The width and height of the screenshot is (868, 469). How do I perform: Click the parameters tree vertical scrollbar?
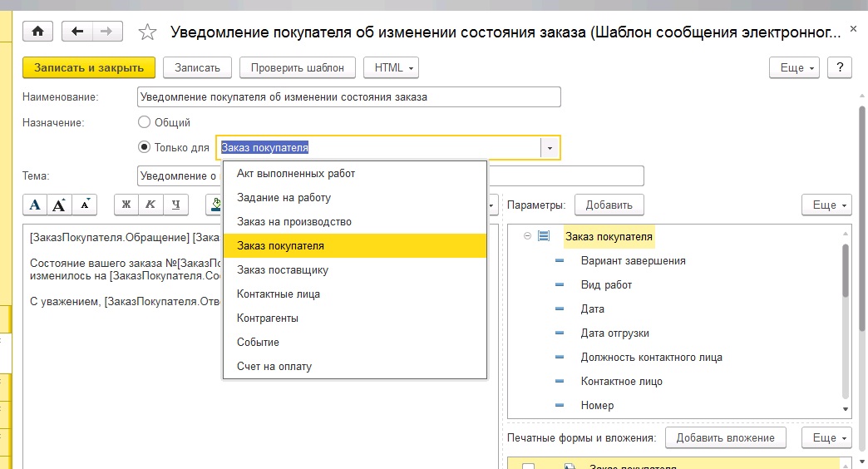coord(846,270)
